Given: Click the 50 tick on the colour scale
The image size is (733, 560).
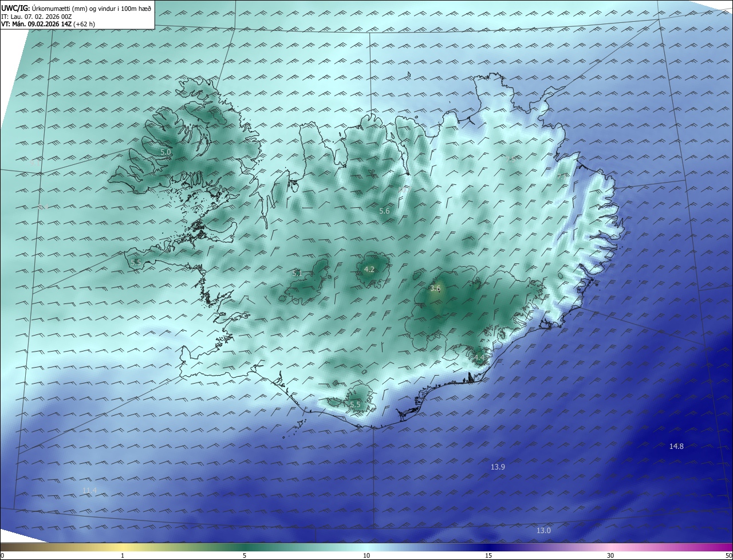Looking at the screenshot, I should click(x=728, y=555).
